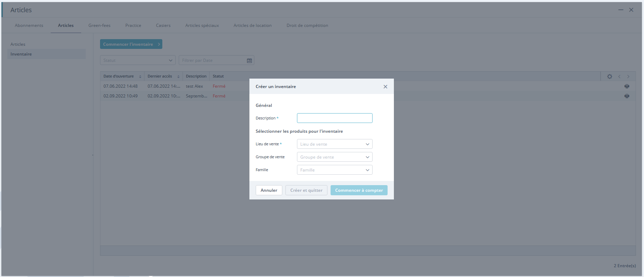Sort by Date d'ouverture column
Viewport: 644px width, 277px height.
(122, 76)
